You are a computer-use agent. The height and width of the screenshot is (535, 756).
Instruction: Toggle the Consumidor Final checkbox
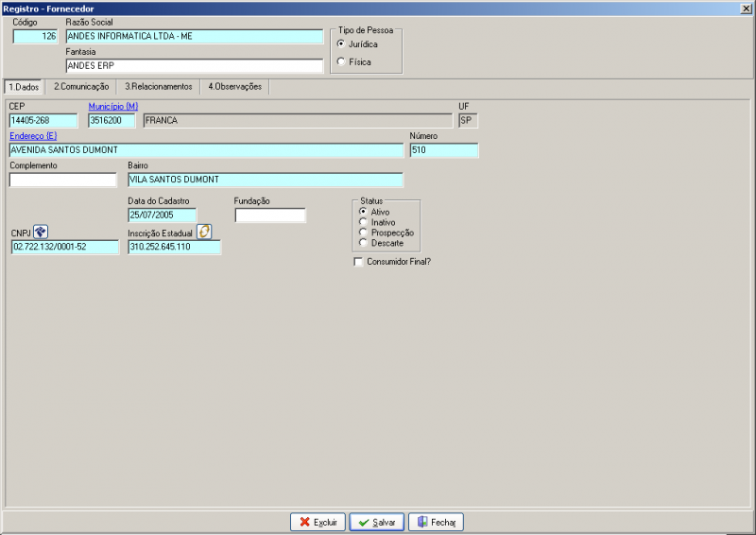(358, 262)
